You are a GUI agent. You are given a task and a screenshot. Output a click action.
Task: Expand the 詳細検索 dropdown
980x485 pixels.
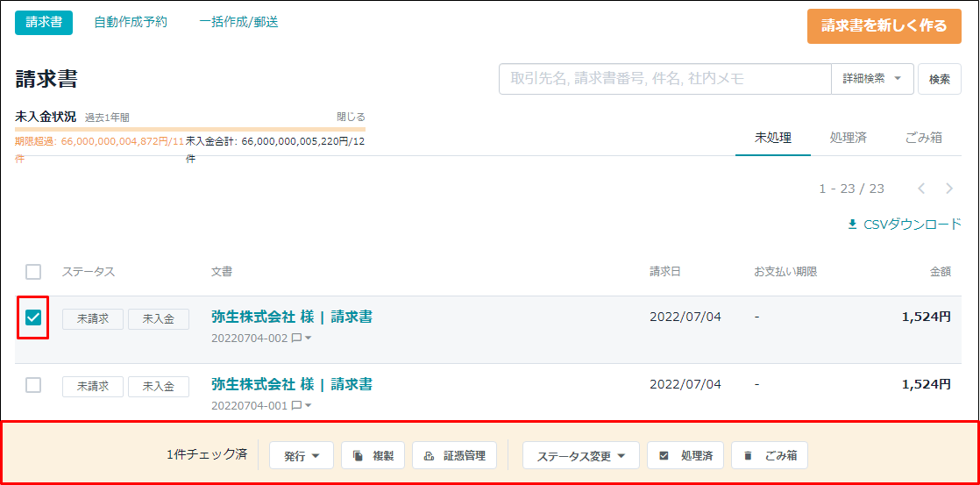tap(872, 79)
